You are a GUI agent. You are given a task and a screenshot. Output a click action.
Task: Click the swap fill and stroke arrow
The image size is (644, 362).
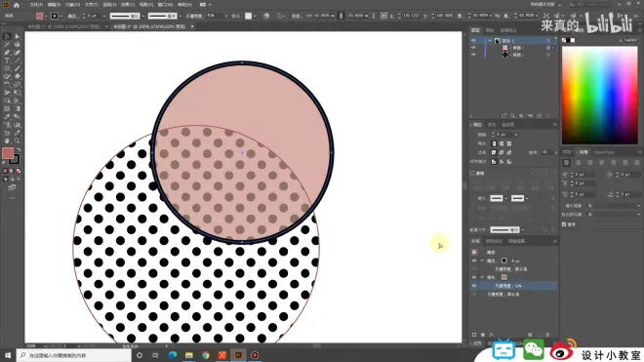[19, 149]
